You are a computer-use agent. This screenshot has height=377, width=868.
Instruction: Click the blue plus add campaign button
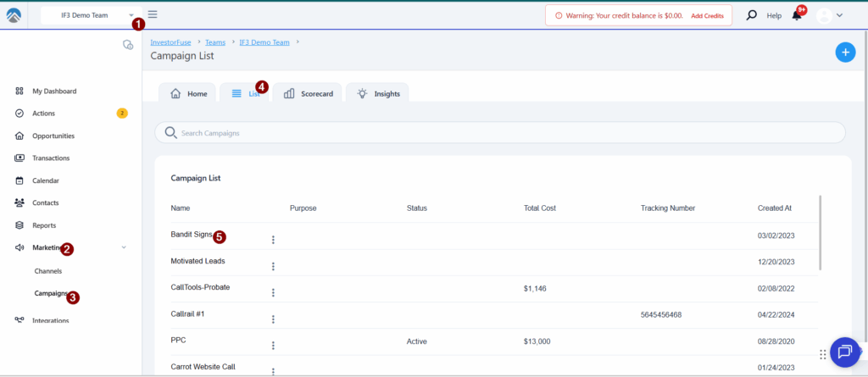(845, 53)
